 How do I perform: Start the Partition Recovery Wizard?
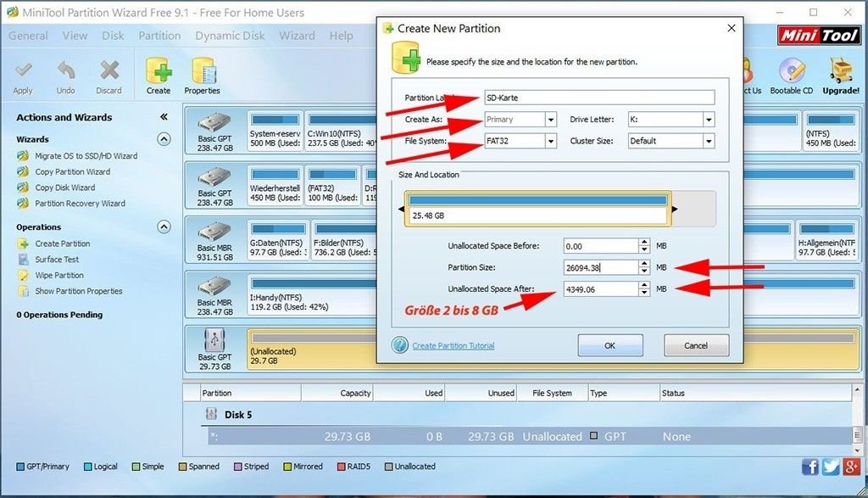click(x=80, y=204)
